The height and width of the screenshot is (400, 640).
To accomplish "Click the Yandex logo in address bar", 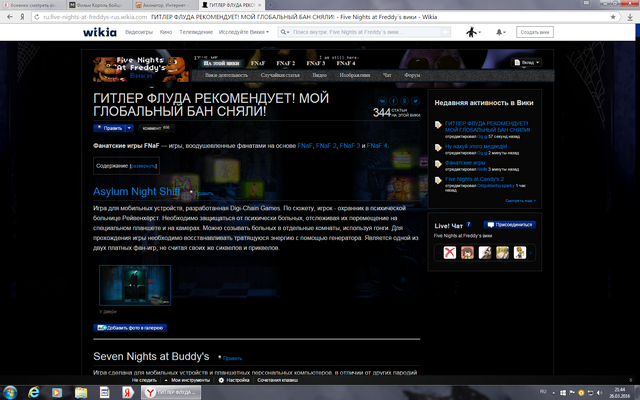I will click(22, 17).
